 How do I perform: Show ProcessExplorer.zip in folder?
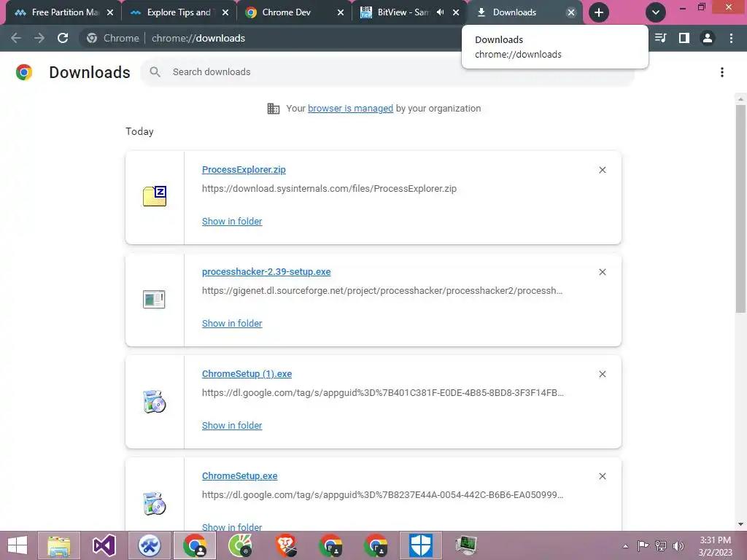pos(232,222)
